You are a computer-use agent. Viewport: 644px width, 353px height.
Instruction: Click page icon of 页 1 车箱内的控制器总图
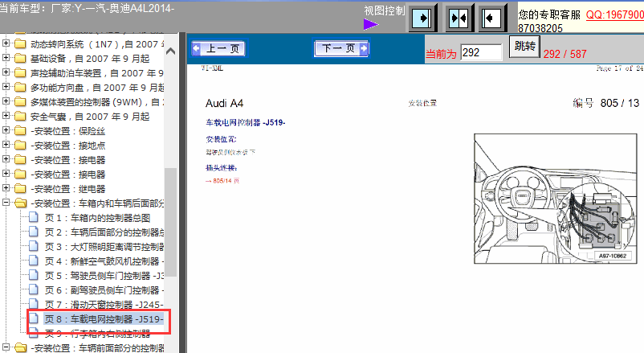34,217
